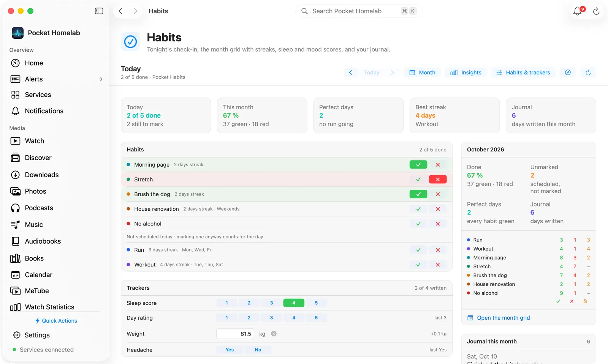This screenshot has height=364, width=608.
Task: Toggle the sidebar panel icon
Action: (99, 11)
